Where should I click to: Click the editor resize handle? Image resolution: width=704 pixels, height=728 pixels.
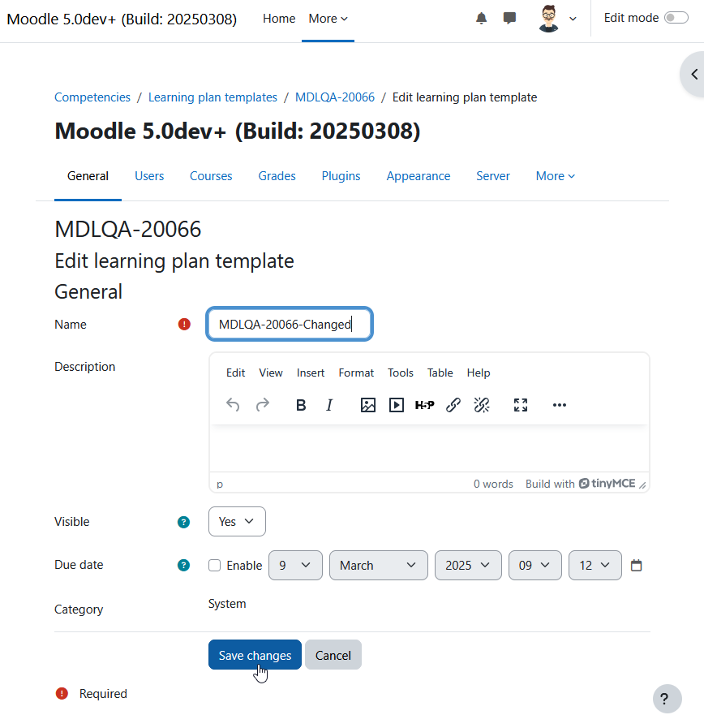(x=642, y=485)
